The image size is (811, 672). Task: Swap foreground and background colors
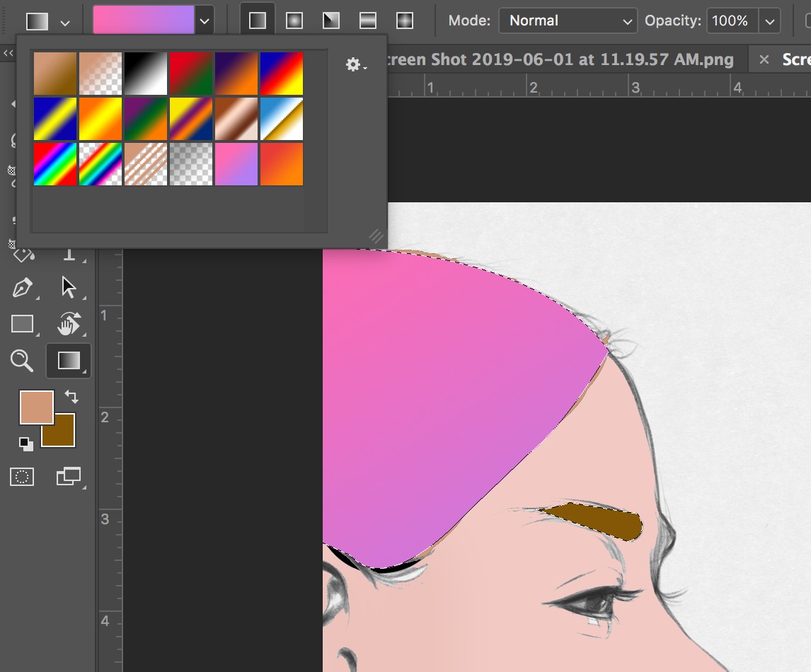point(70,397)
